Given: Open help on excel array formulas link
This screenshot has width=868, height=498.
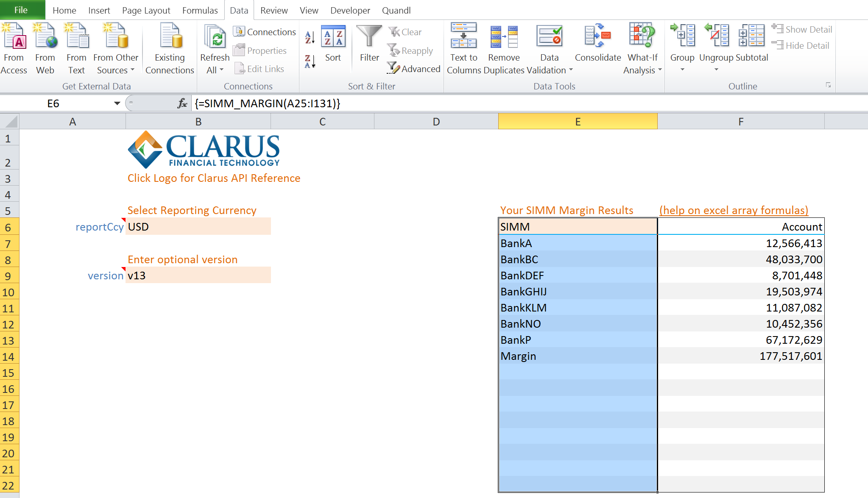Looking at the screenshot, I should [734, 210].
